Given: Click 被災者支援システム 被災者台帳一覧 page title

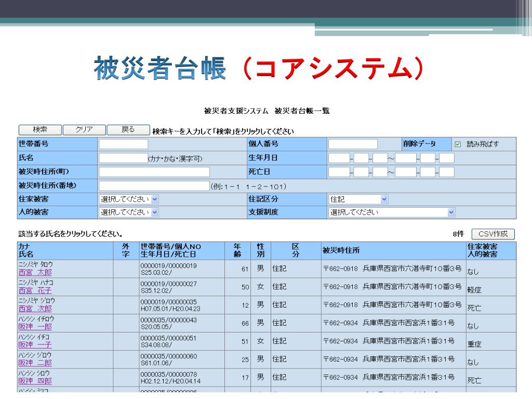Looking at the screenshot, I should 267,111.
